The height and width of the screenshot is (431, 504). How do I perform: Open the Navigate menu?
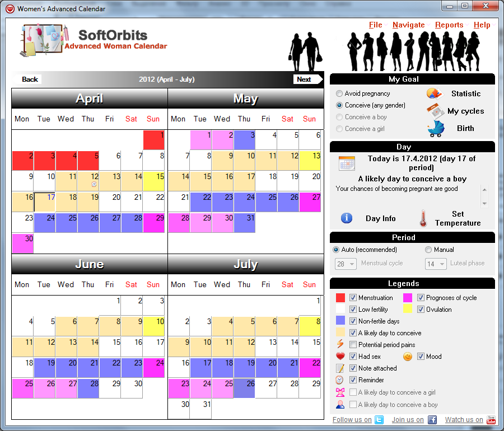point(409,25)
